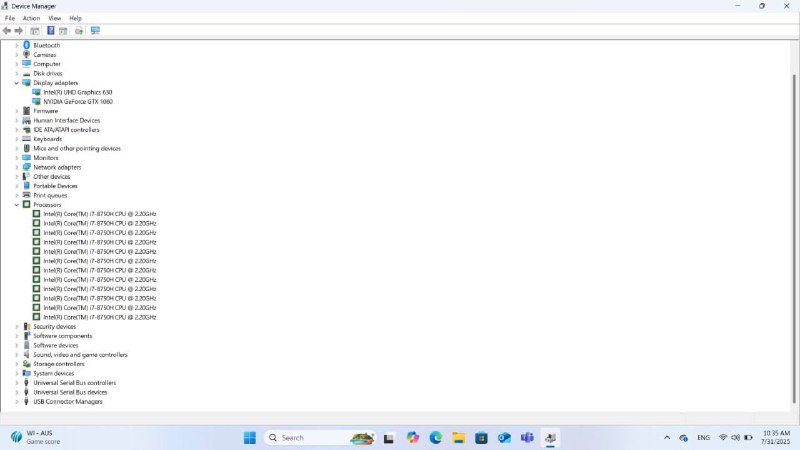Click the taskbar Search box
Screen dimensions: 800x450
[320, 438]
